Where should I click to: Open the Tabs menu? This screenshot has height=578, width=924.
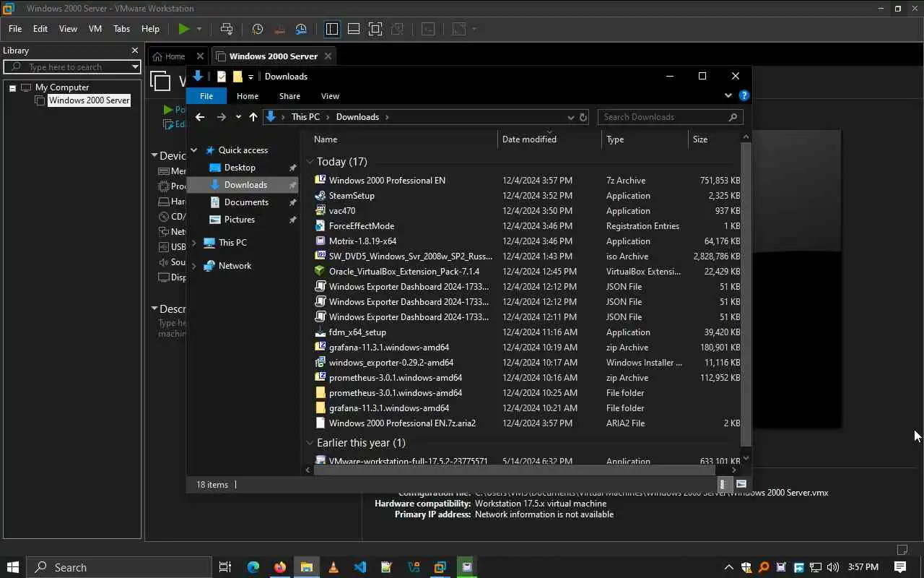[x=121, y=29]
